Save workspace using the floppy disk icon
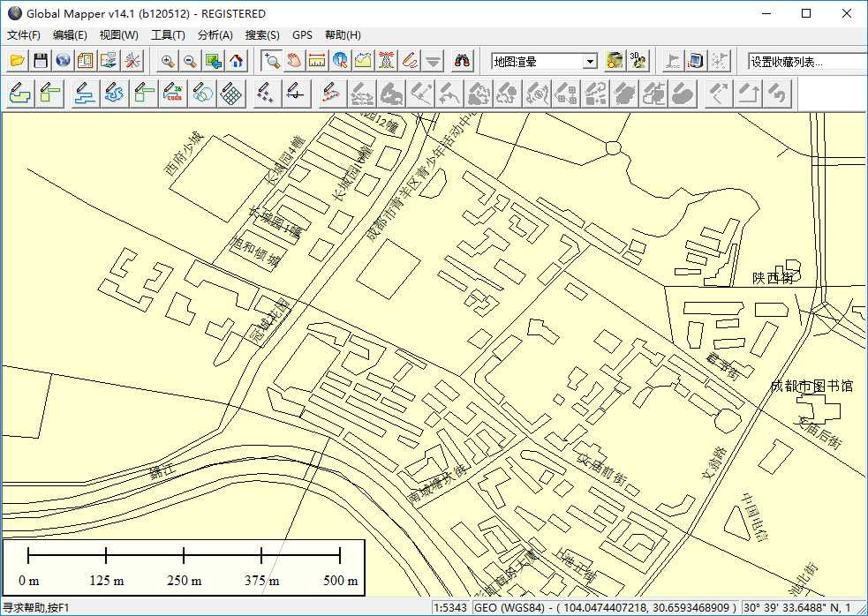868x616 pixels. click(x=40, y=60)
